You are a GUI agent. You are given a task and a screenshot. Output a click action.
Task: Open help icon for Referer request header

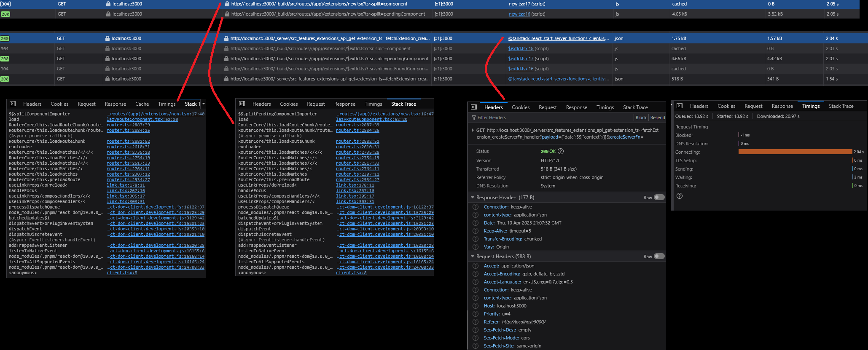tap(476, 322)
